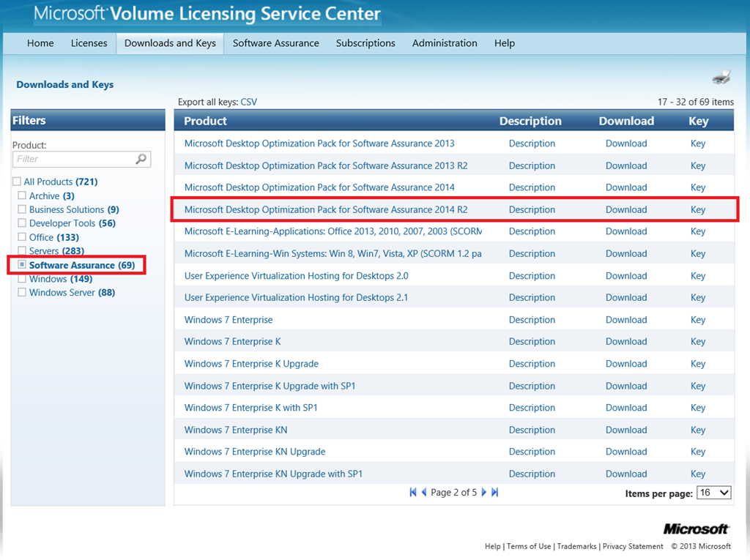Image resolution: width=750 pixels, height=560 pixels.
Task: Open the Administration menu tab
Action: coord(445,43)
